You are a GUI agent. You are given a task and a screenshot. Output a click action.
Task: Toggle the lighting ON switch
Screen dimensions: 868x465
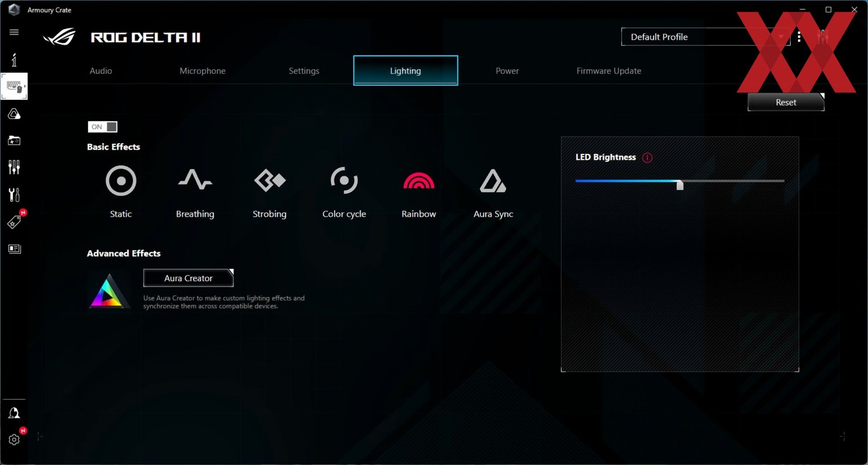pos(103,127)
